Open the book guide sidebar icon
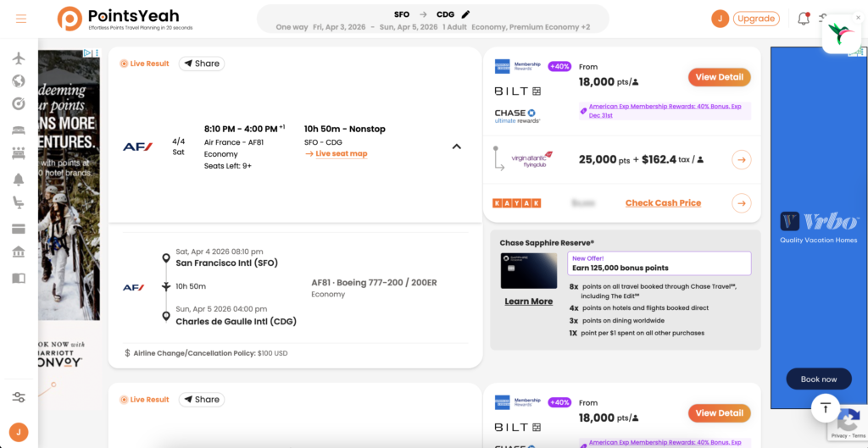This screenshot has height=448, width=868. click(x=19, y=278)
